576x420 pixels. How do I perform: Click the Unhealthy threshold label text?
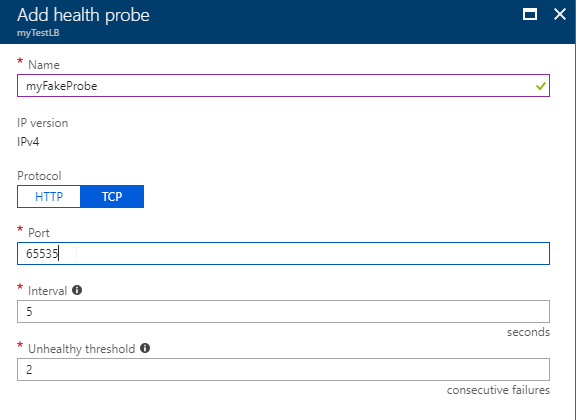pyautogui.click(x=82, y=349)
